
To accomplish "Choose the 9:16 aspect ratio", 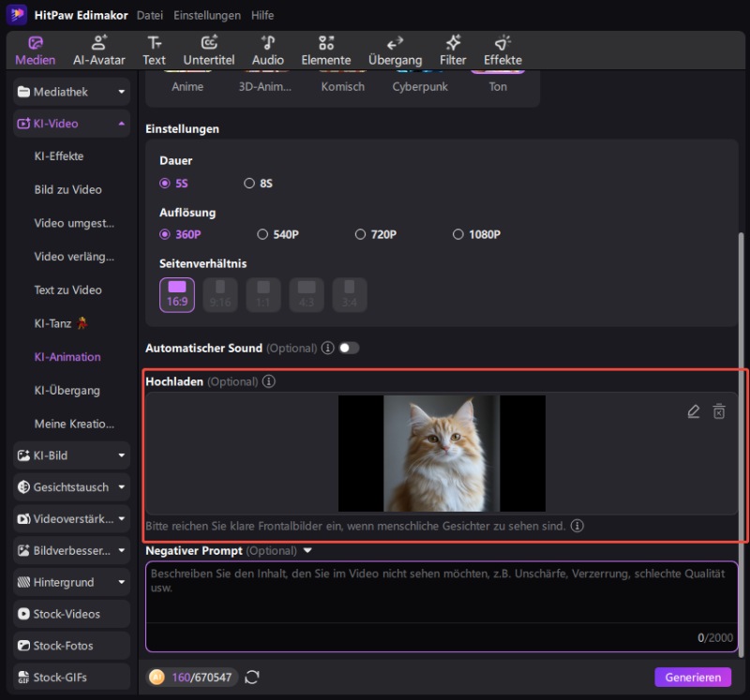I will click(219, 294).
